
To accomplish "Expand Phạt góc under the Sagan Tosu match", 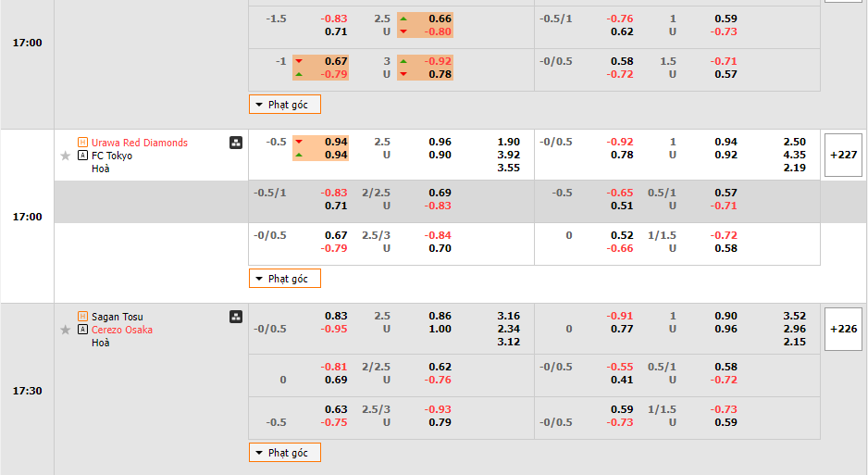I will pos(285,453).
